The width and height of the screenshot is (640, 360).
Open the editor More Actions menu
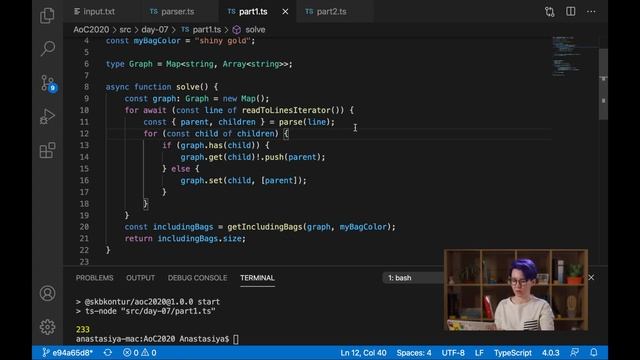tap(591, 11)
